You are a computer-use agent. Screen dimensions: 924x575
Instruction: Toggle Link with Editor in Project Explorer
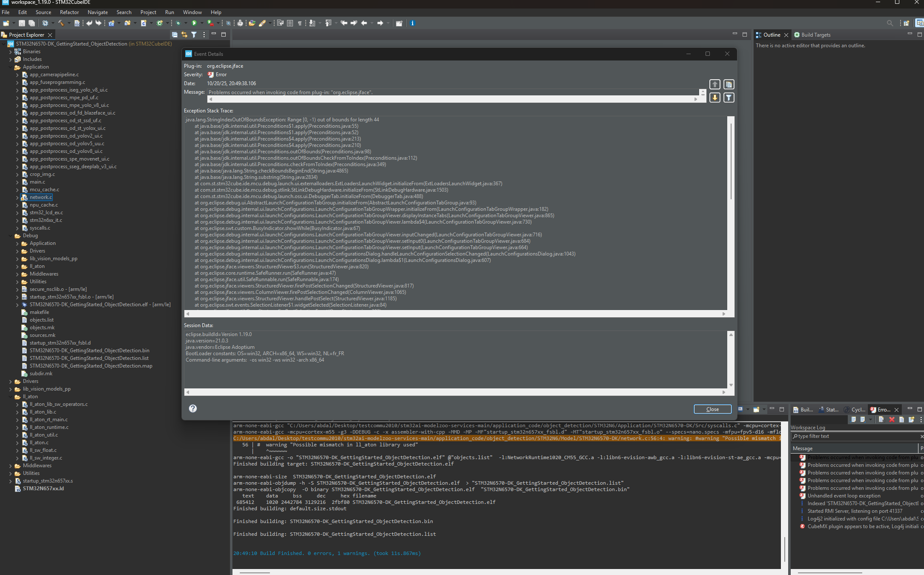coord(184,35)
